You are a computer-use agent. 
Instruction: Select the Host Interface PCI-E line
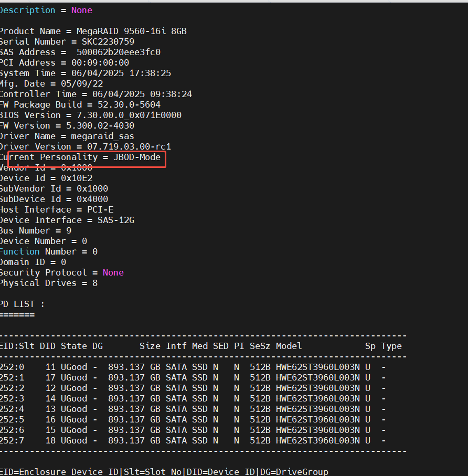pyautogui.click(x=57, y=210)
